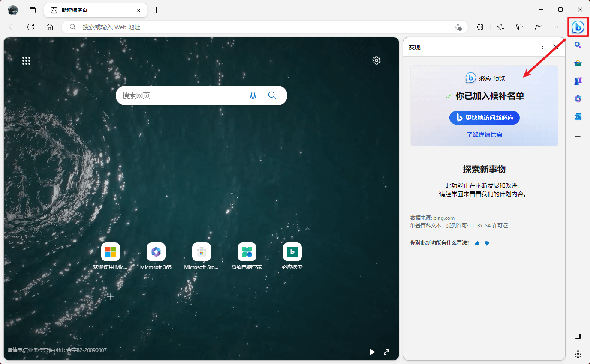The width and height of the screenshot is (590, 364).
Task: Collapse quick links with the chevron arrow
Action: pos(307,229)
